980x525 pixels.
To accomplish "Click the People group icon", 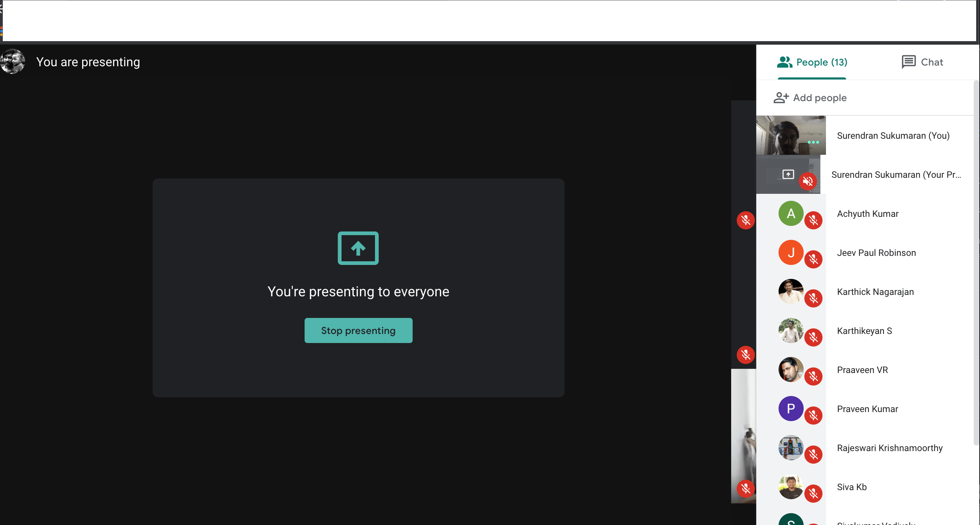I will pyautogui.click(x=784, y=62).
